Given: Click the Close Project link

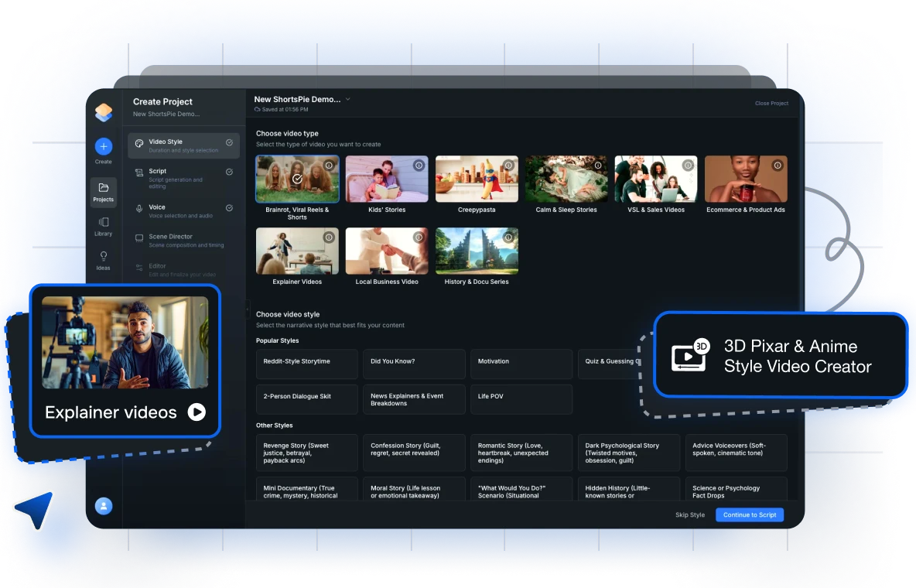Looking at the screenshot, I should coord(771,103).
